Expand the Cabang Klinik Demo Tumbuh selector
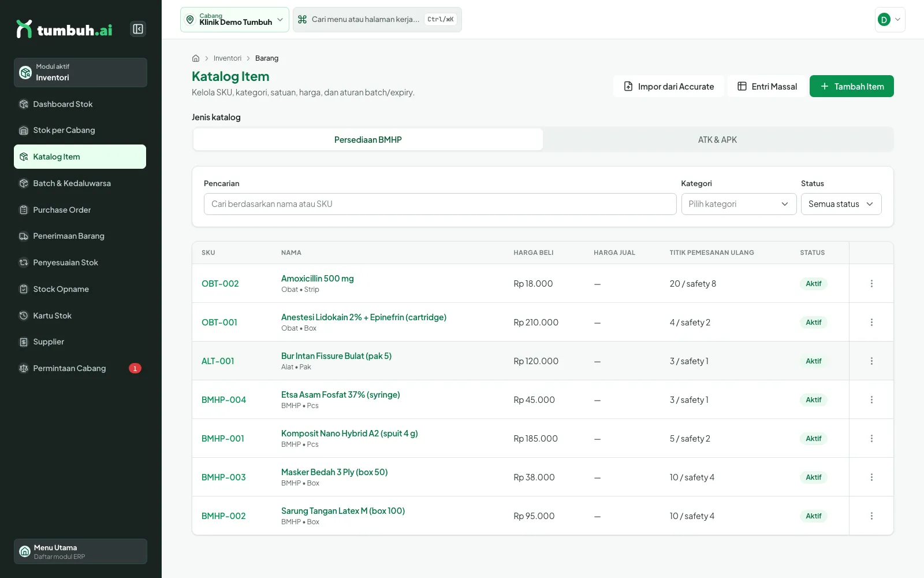This screenshot has width=924, height=578. (x=234, y=20)
